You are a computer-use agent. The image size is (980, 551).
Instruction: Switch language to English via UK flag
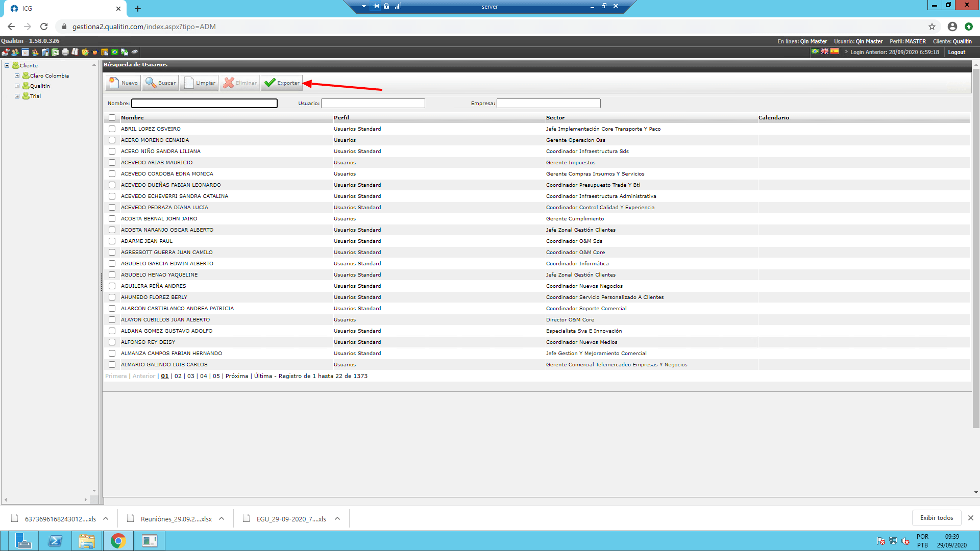tap(825, 52)
